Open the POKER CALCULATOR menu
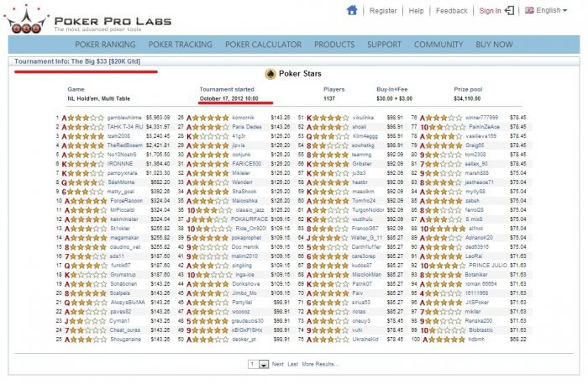 click(x=263, y=45)
